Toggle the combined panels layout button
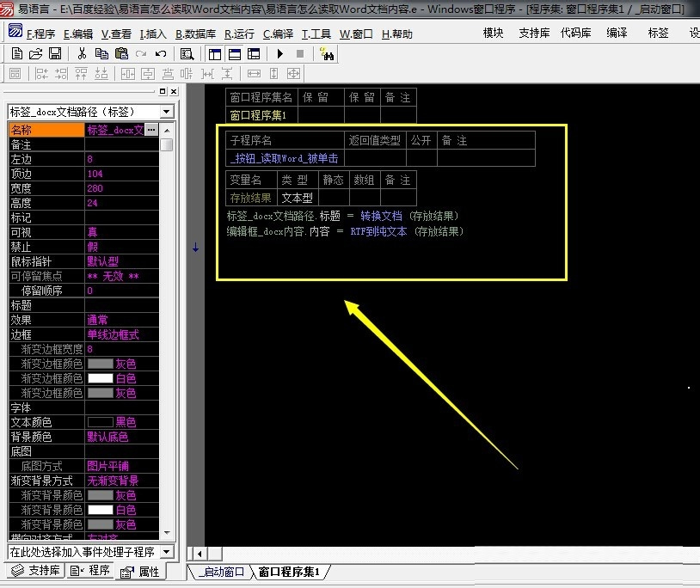The height and width of the screenshot is (588, 700). (x=254, y=54)
